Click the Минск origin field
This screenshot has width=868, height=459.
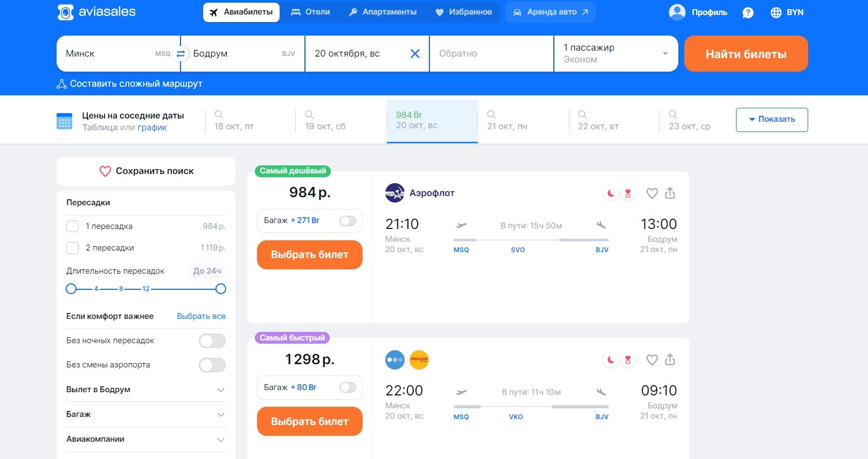(117, 53)
